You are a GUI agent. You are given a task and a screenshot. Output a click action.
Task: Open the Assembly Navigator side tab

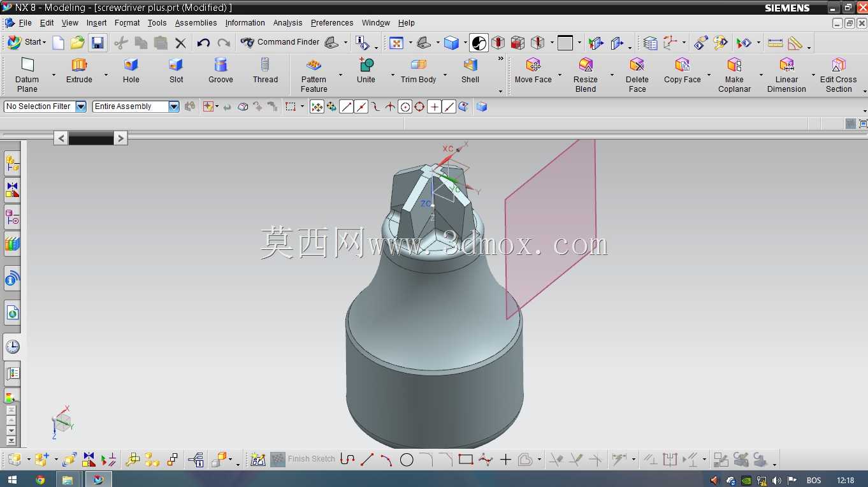pos(12,164)
